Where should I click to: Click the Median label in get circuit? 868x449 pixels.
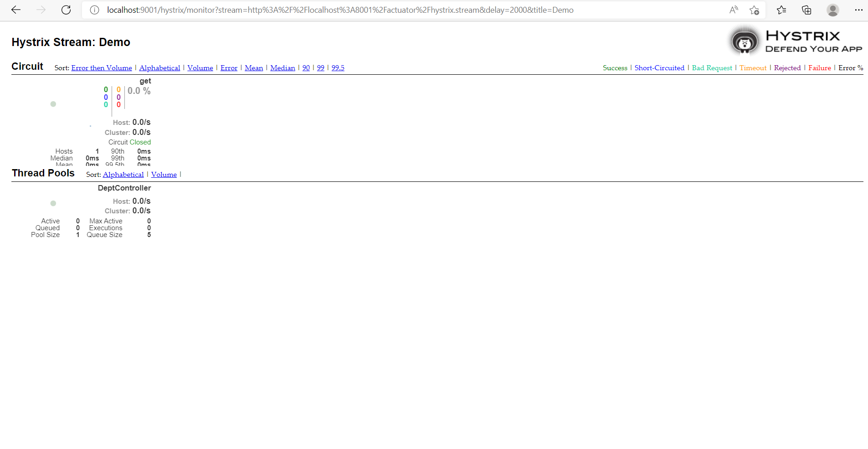(62, 158)
